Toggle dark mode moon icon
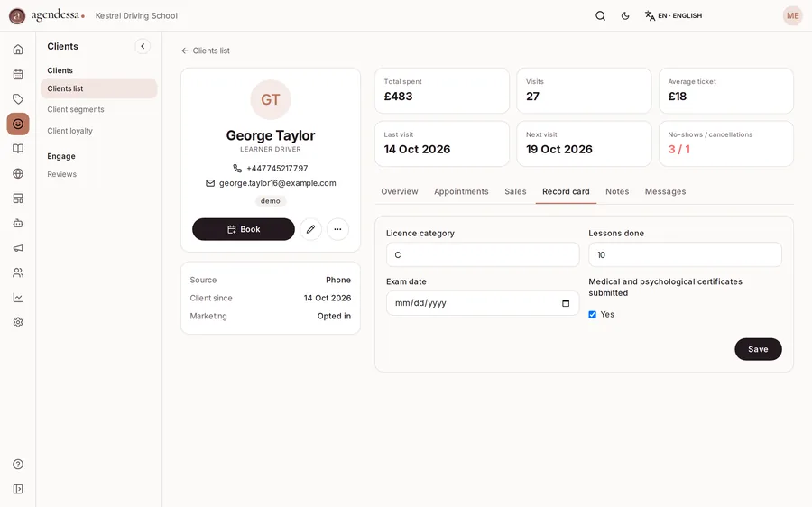The image size is (812, 507). click(x=625, y=15)
